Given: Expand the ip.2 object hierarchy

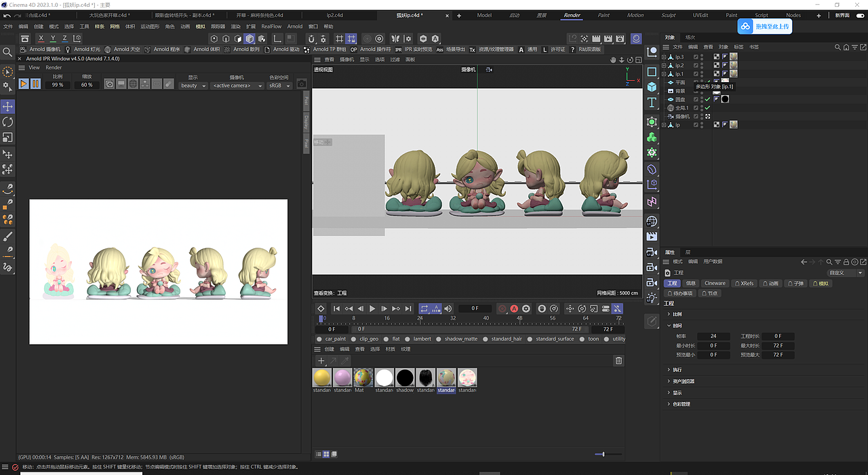Looking at the screenshot, I should pyautogui.click(x=664, y=66).
